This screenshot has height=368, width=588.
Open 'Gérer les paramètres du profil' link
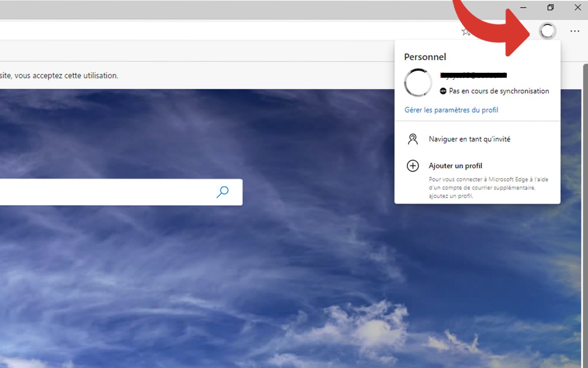tap(451, 110)
